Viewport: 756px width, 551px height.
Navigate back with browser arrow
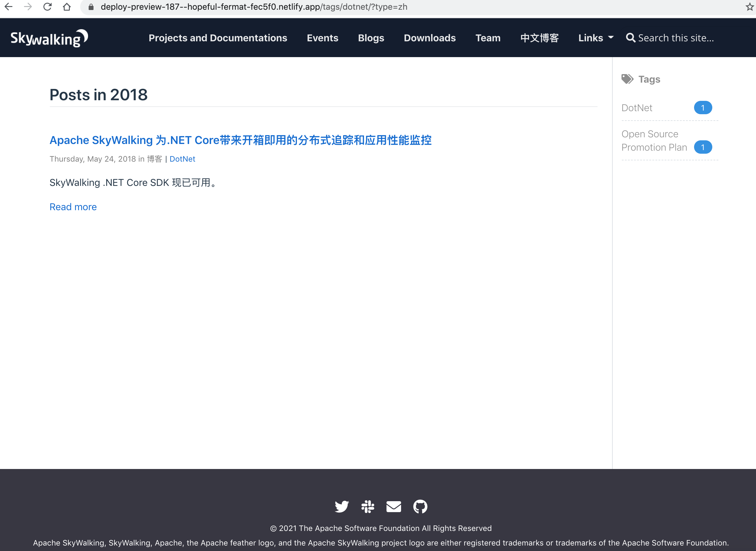[9, 7]
